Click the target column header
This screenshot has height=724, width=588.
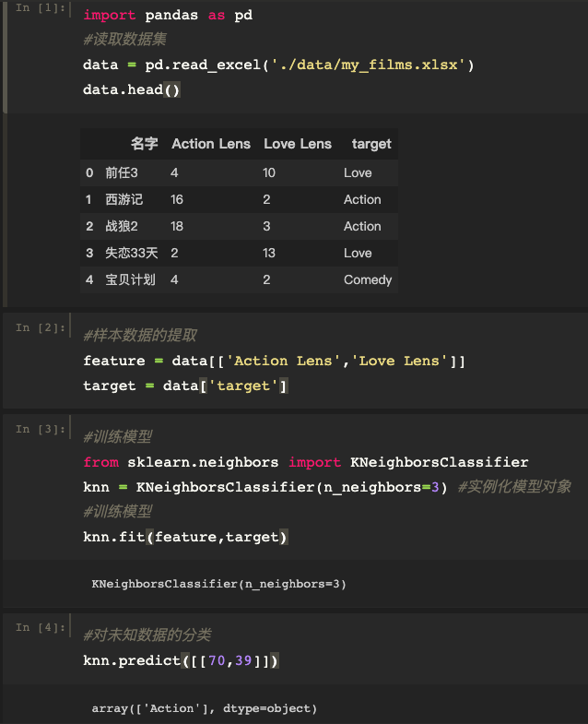click(x=371, y=144)
